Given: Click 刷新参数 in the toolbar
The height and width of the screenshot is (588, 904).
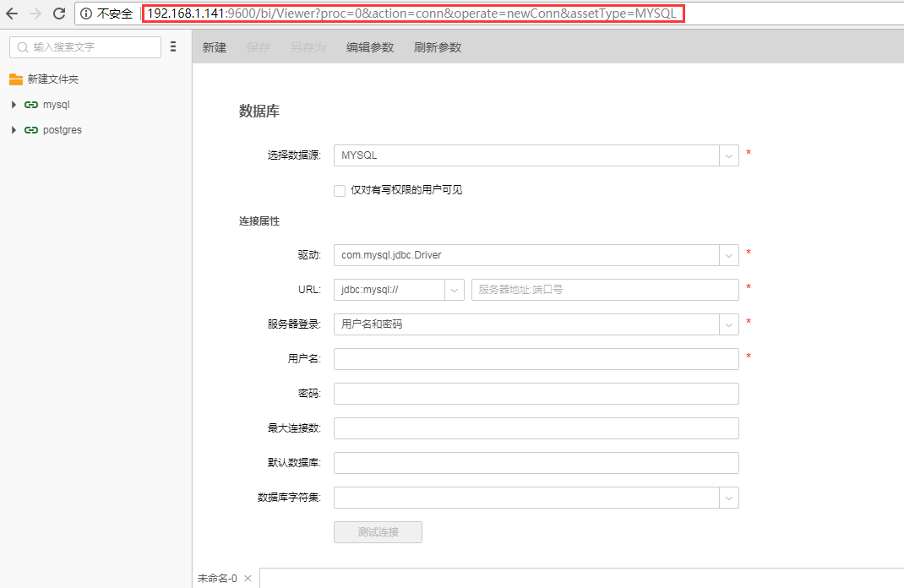Looking at the screenshot, I should [x=438, y=47].
